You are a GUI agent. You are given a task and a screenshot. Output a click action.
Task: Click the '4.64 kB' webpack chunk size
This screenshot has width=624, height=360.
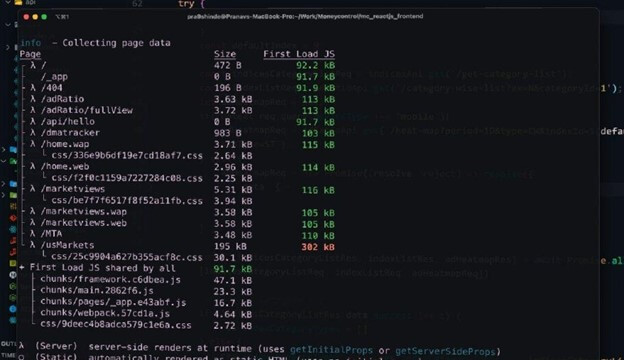tap(233, 314)
